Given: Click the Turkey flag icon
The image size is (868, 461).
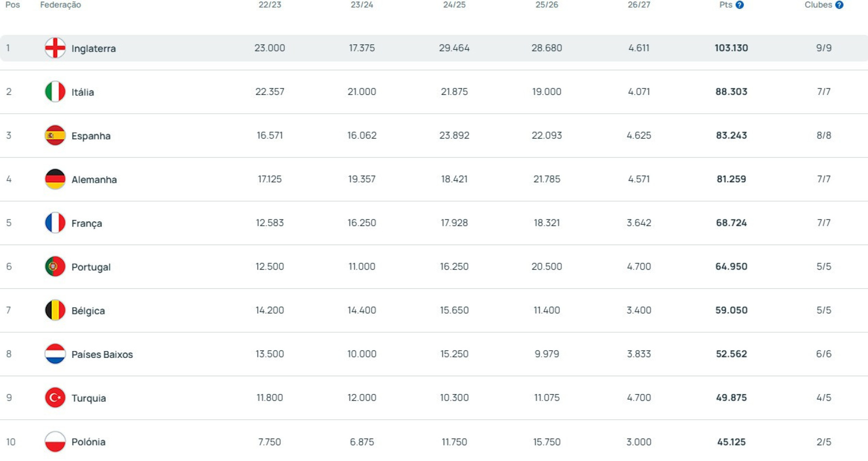Looking at the screenshot, I should click(55, 398).
